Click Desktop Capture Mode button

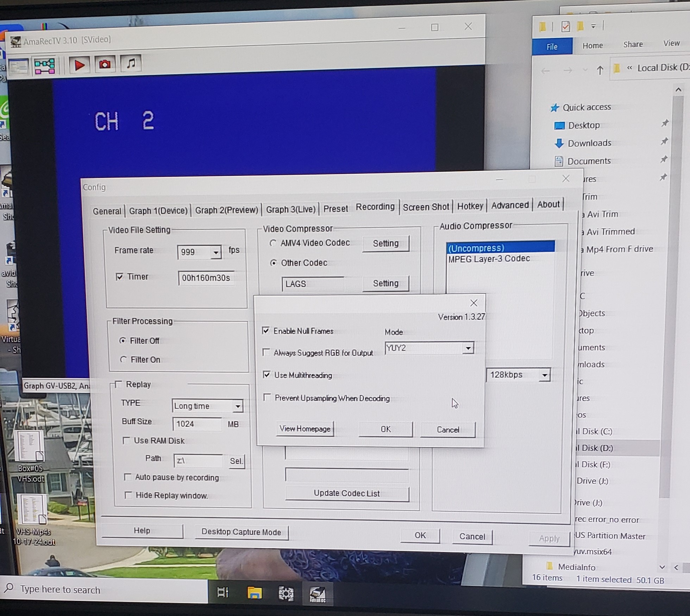pyautogui.click(x=241, y=532)
